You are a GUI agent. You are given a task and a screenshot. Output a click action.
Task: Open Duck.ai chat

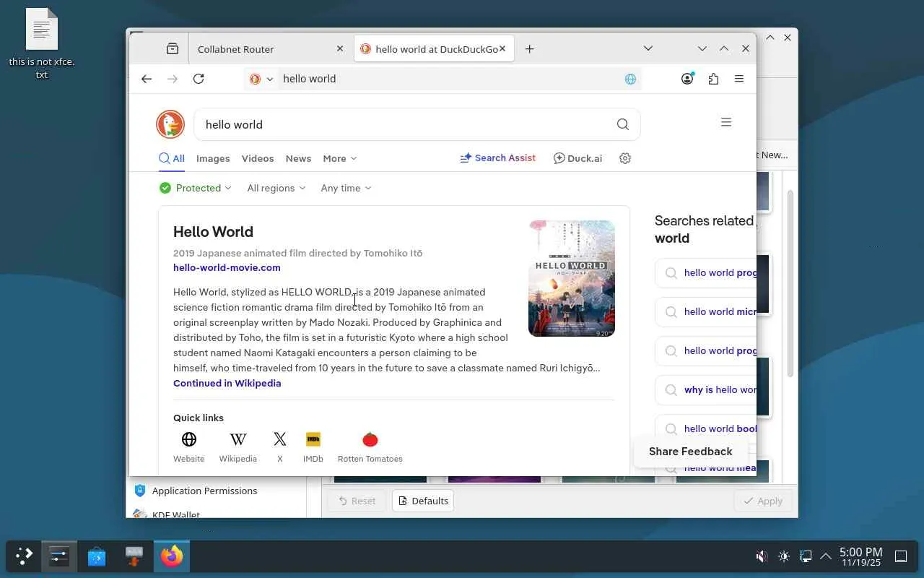[x=577, y=158]
